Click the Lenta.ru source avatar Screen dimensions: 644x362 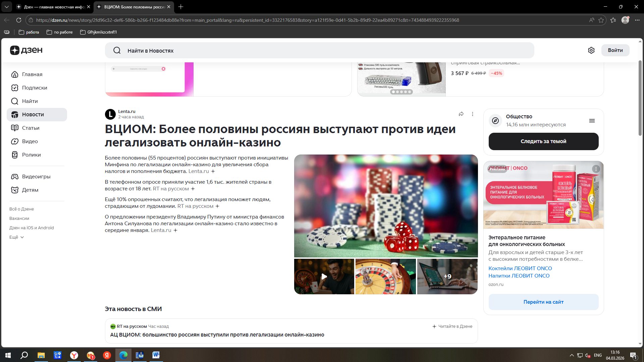click(x=110, y=114)
